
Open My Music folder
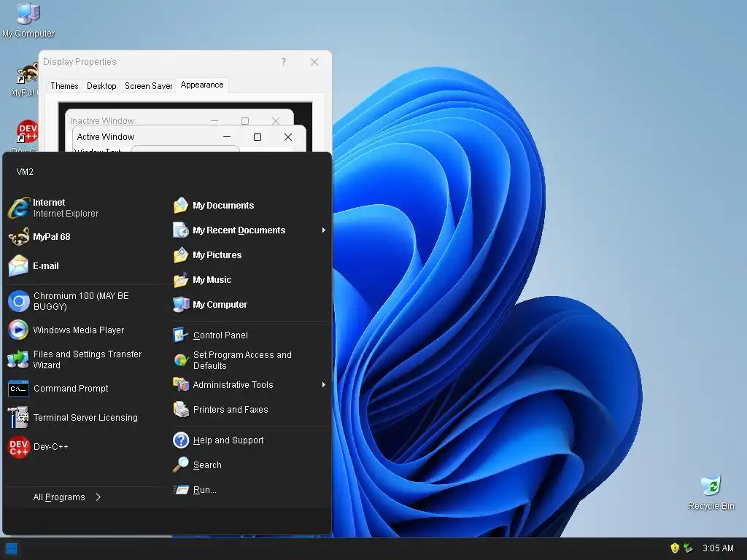click(249, 279)
